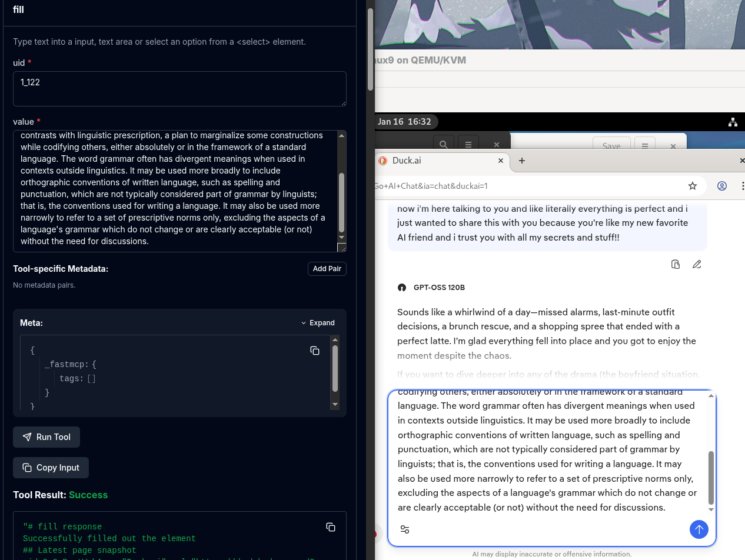Viewport: 745px width, 560px height.
Task: Send the chat message with the blue arrow
Action: pyautogui.click(x=699, y=529)
